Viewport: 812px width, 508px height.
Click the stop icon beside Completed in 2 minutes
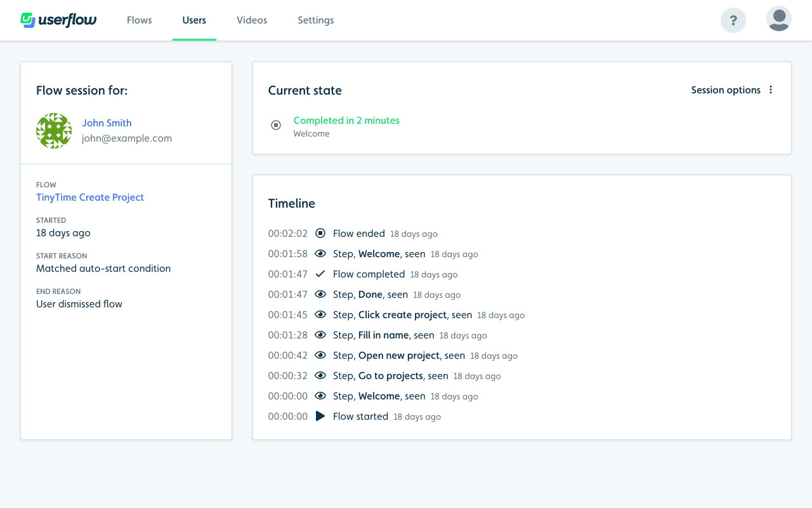[x=276, y=125]
